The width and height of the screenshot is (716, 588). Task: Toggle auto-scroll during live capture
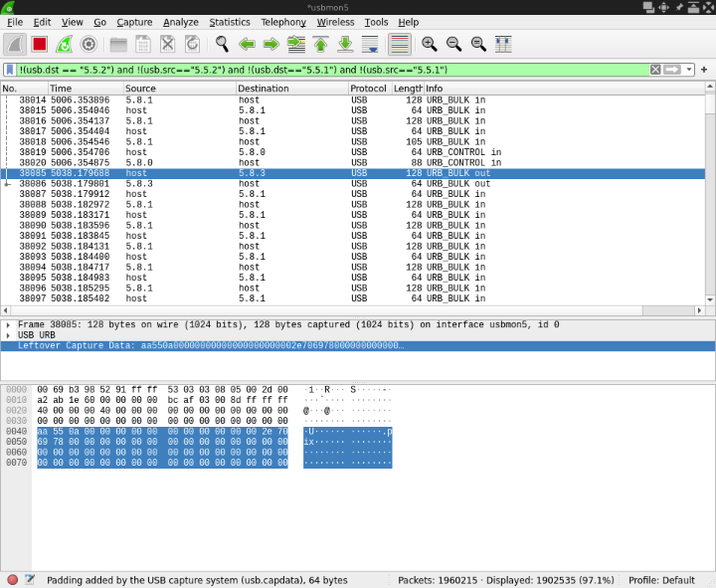(370, 45)
